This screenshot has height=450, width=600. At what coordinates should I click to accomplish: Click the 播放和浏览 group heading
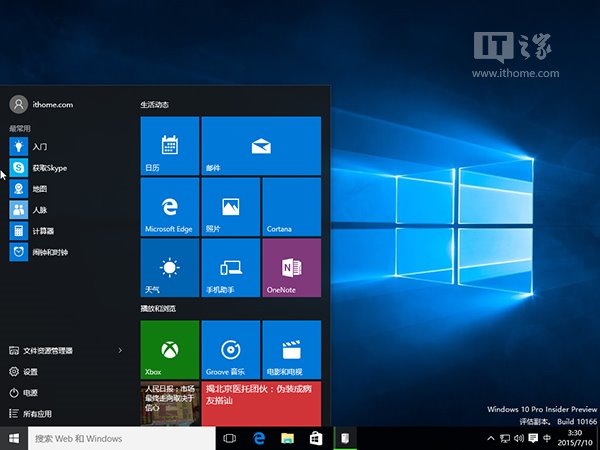158,308
